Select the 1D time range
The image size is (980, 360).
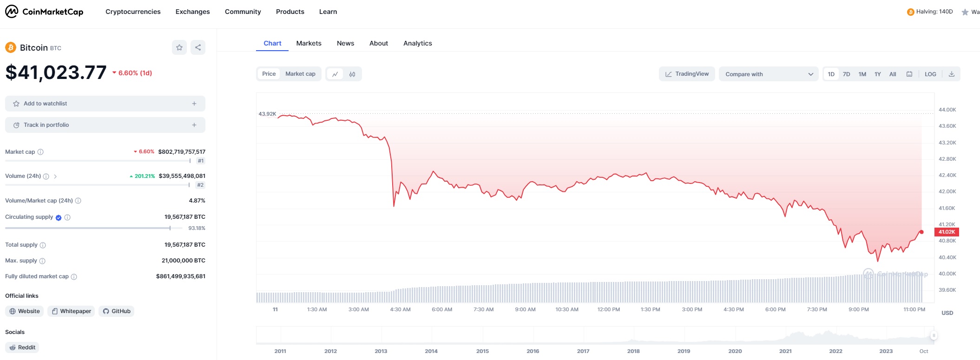(831, 74)
